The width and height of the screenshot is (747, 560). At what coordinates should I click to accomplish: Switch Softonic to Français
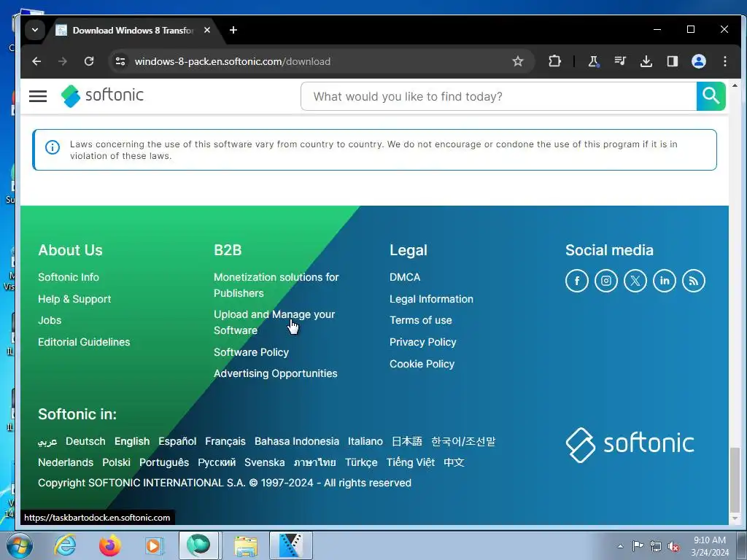tap(225, 441)
